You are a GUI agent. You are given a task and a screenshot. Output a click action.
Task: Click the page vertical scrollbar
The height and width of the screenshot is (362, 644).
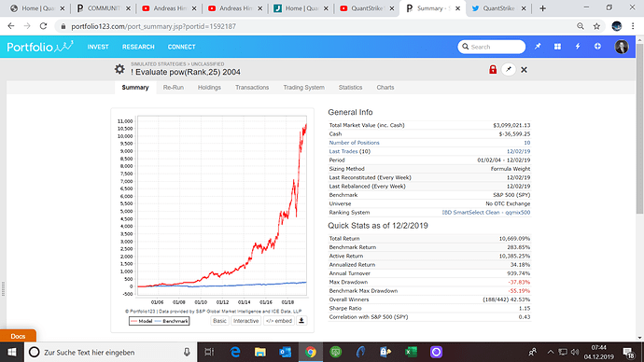pyautogui.click(x=639, y=127)
